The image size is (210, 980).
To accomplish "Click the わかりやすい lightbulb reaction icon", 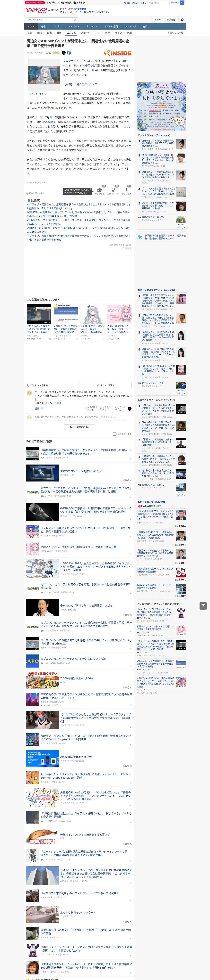I will [x=113, y=190].
